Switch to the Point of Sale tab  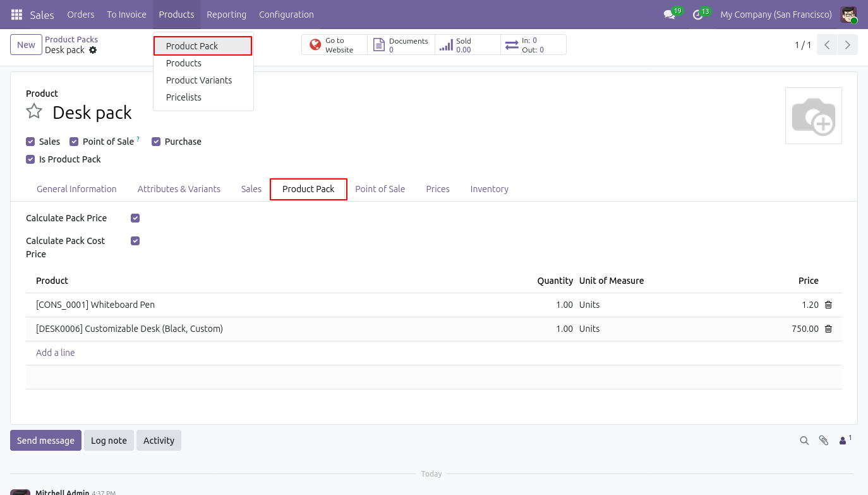380,189
